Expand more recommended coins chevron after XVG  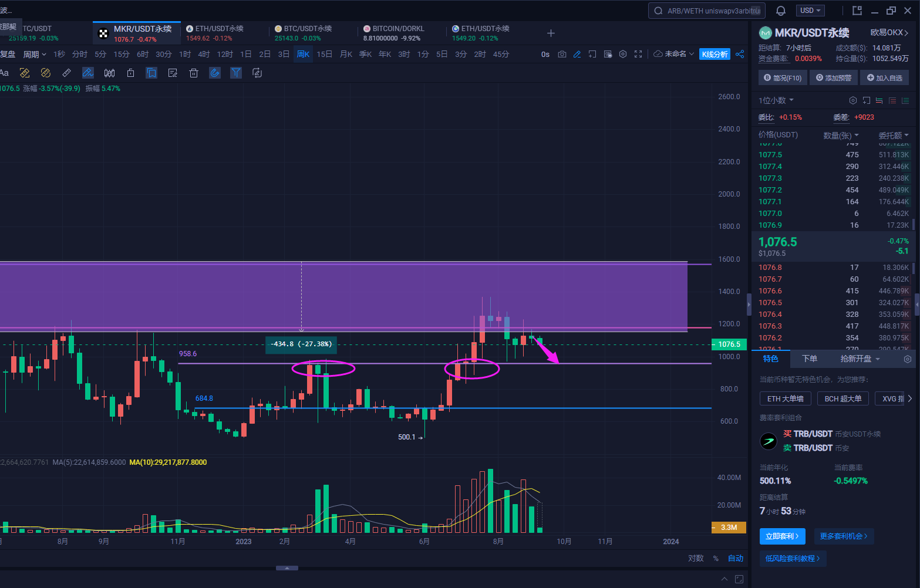click(x=910, y=398)
